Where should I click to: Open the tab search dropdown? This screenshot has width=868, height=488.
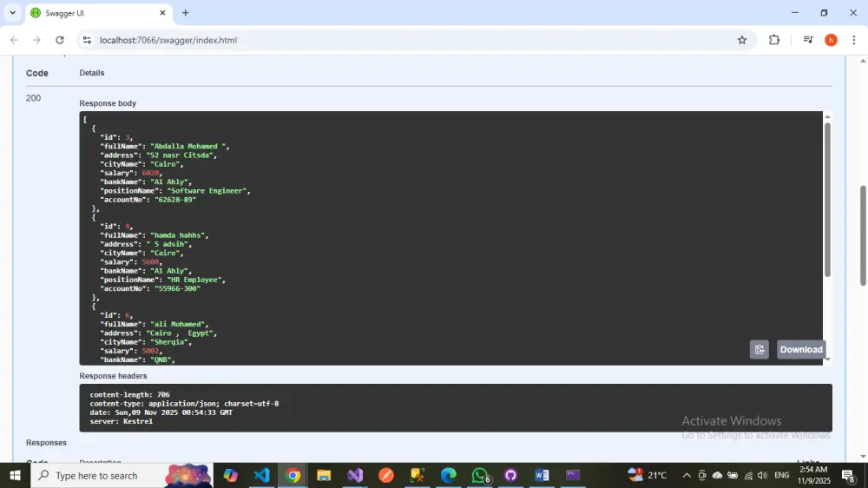pyautogui.click(x=12, y=13)
